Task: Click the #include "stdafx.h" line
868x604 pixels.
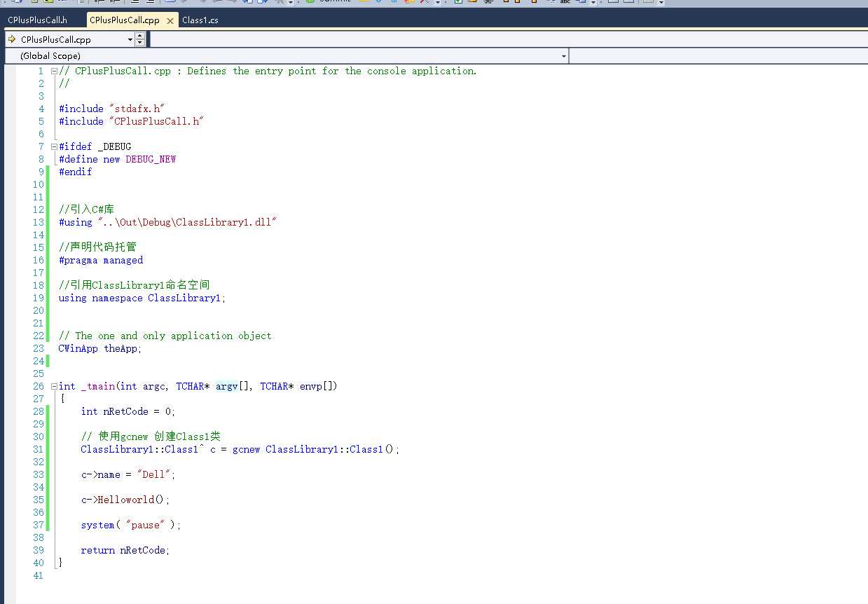Action: click(111, 109)
